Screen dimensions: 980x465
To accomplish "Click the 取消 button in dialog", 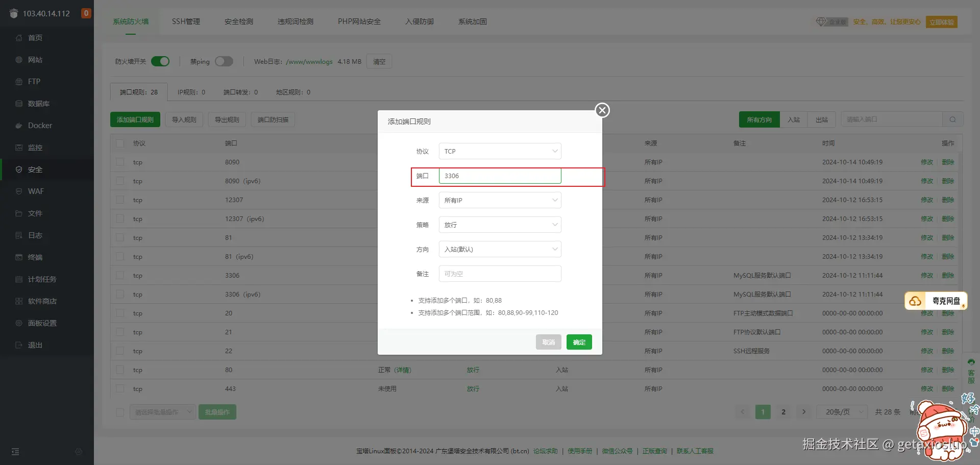I will [549, 342].
